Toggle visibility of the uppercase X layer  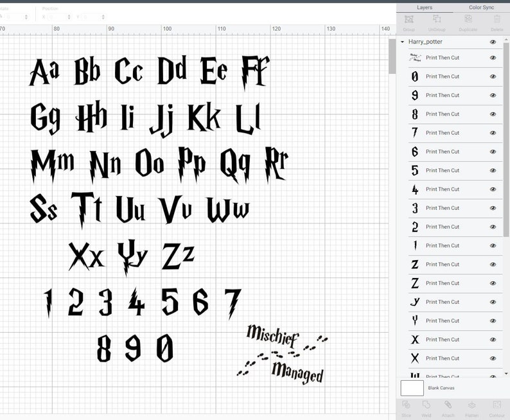coord(493,358)
